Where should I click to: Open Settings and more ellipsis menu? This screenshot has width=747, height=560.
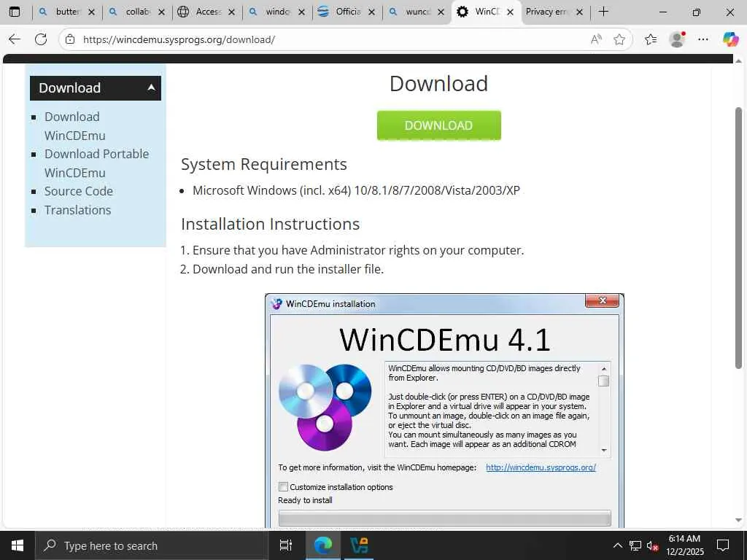[703, 39]
